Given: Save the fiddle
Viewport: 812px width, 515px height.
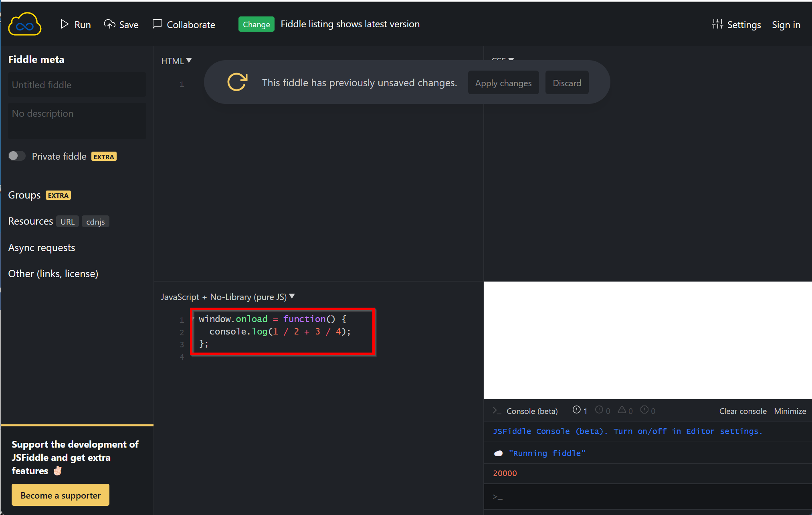Looking at the screenshot, I should [121, 24].
